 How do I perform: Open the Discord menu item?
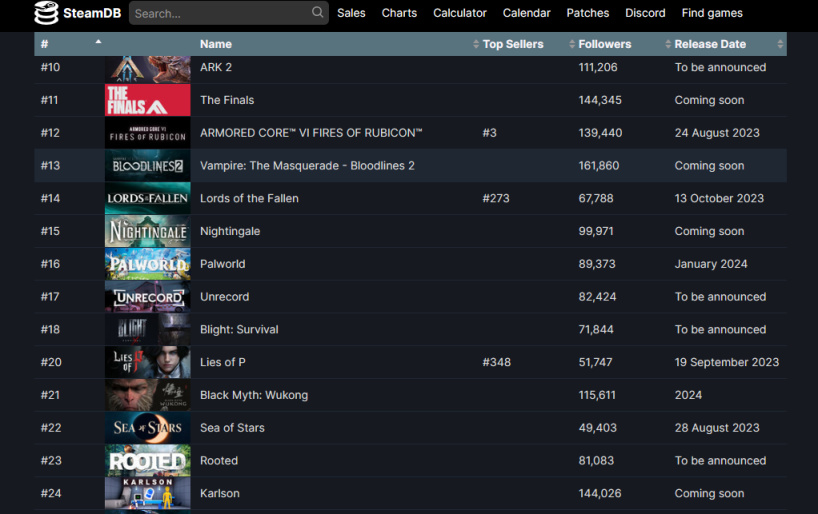645,13
